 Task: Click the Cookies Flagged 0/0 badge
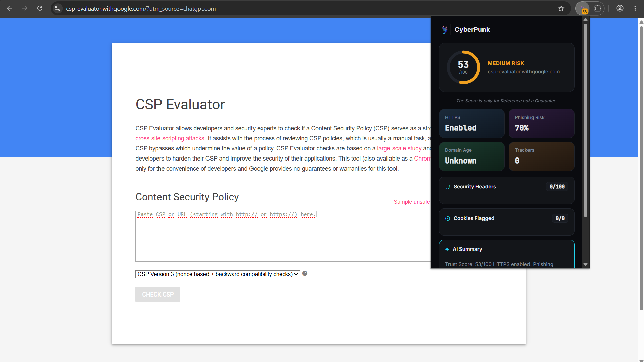click(x=560, y=218)
